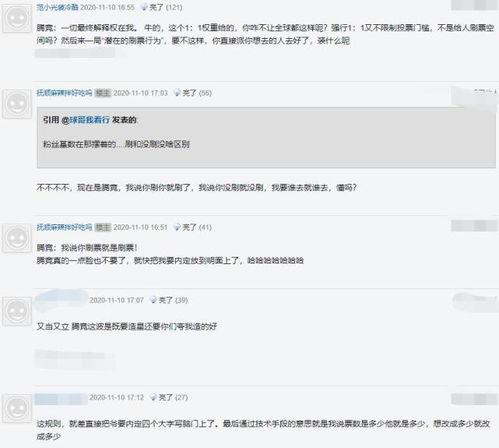Hit the light-bulb icon beside 亮了 (39)
The width and height of the screenshot is (499, 448).
[153, 300]
